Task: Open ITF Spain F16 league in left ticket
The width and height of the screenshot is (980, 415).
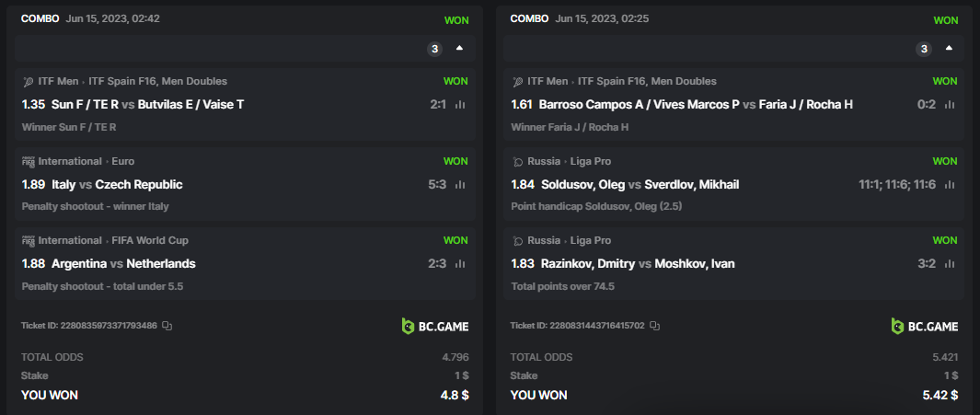Action: tap(157, 81)
